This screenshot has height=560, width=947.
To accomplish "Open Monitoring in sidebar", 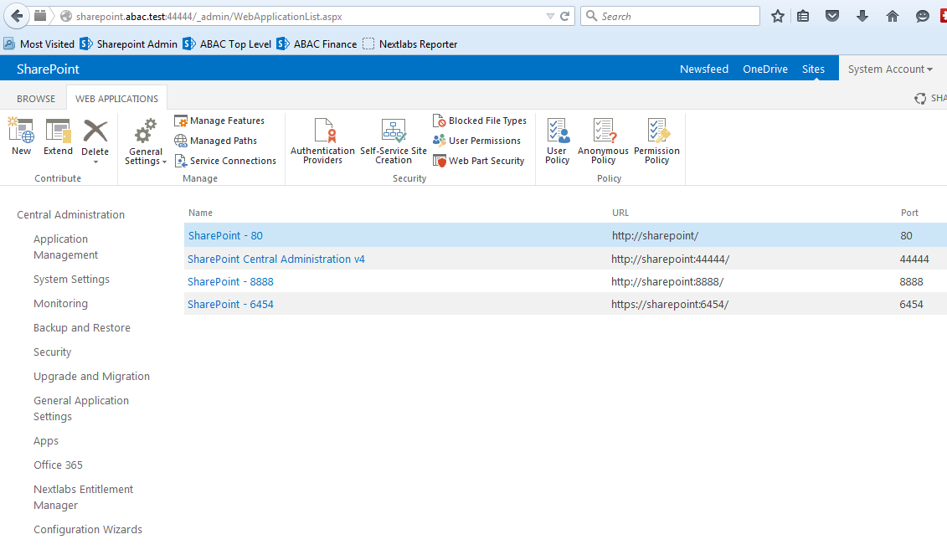I will pos(60,303).
